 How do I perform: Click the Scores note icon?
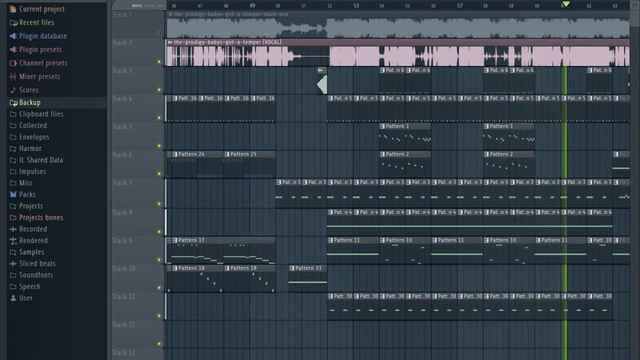point(13,90)
